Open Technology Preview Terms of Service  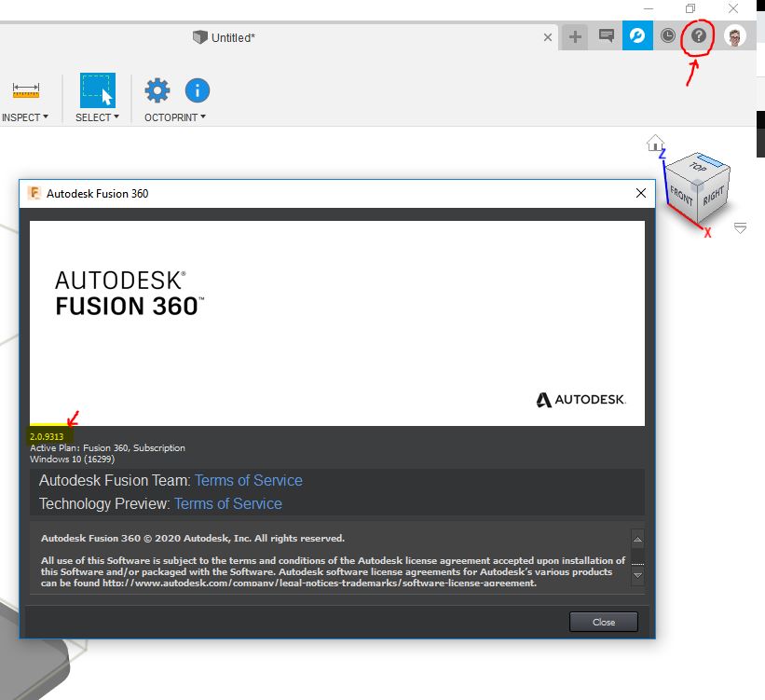point(228,503)
